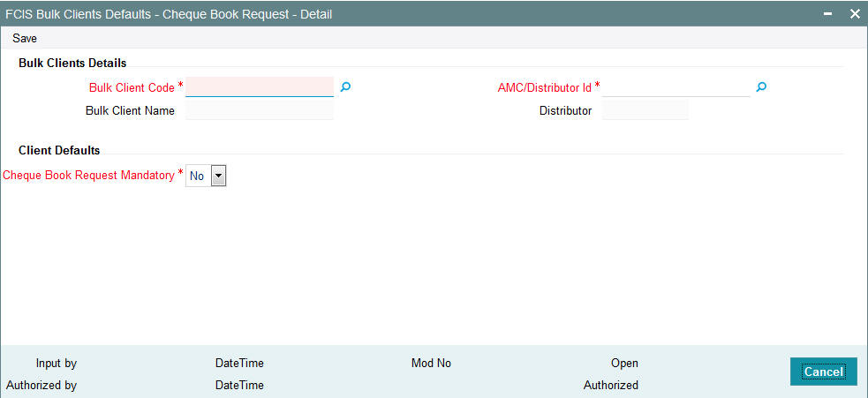
Task: Click the Mod No label
Action: [x=431, y=363]
